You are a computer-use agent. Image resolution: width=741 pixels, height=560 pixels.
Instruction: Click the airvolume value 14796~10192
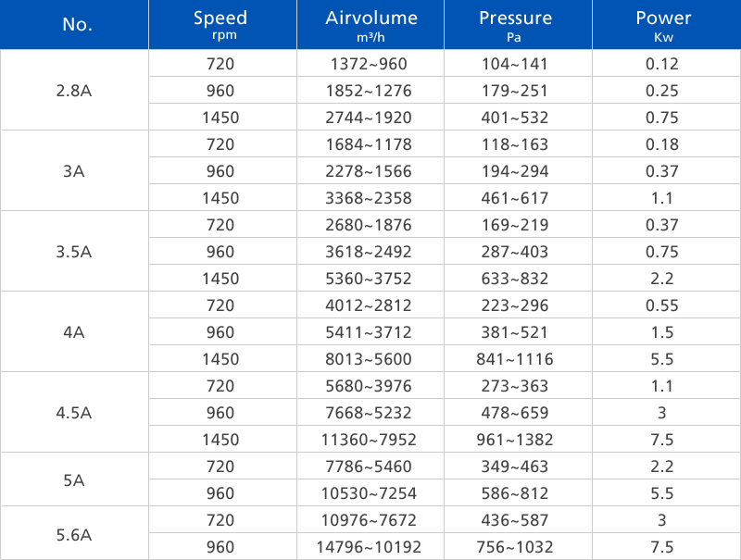click(x=370, y=547)
